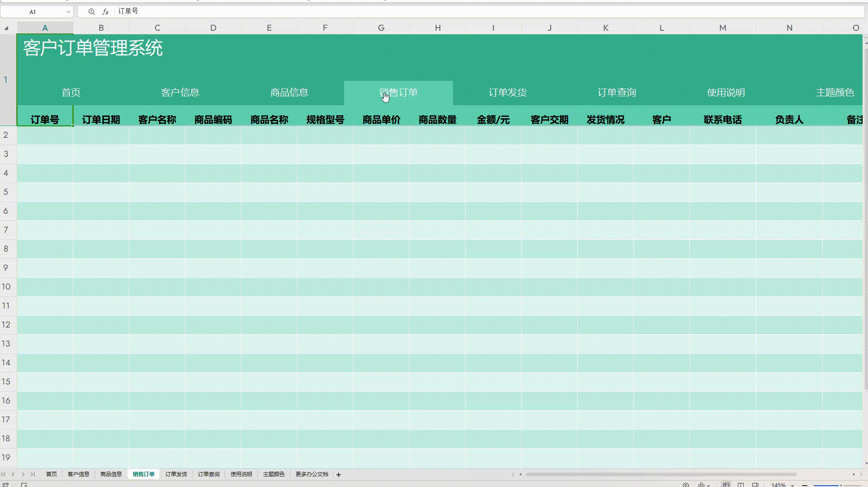
Task: Click the 商品单价 header cell
Action: pos(382,120)
